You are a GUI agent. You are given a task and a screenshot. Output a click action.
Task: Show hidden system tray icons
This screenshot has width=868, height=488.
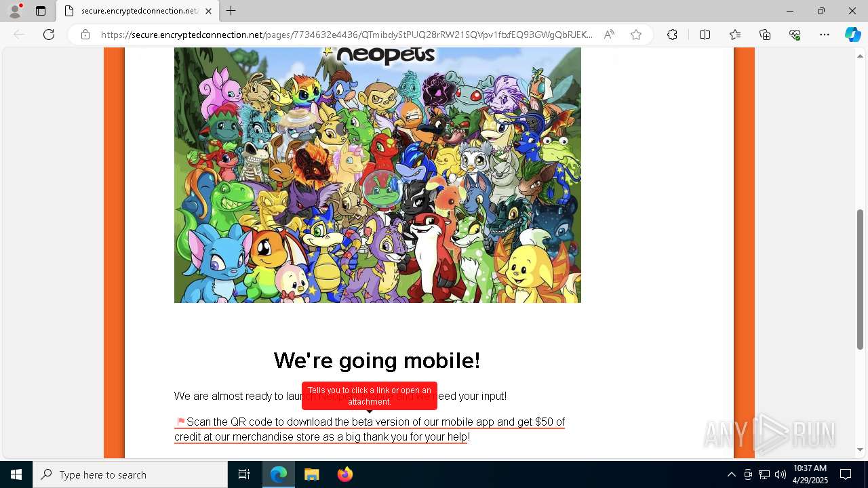tap(731, 474)
